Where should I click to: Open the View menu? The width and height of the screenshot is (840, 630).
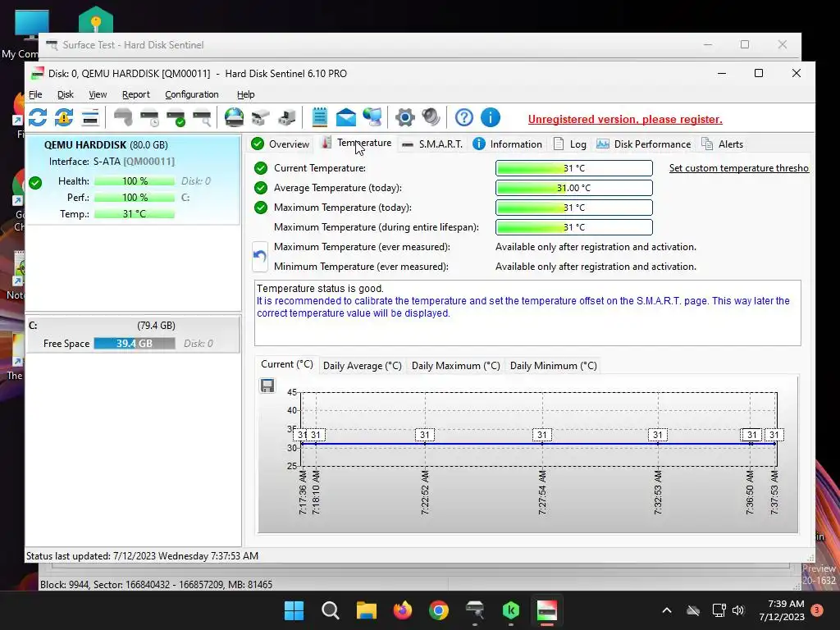pyautogui.click(x=98, y=94)
